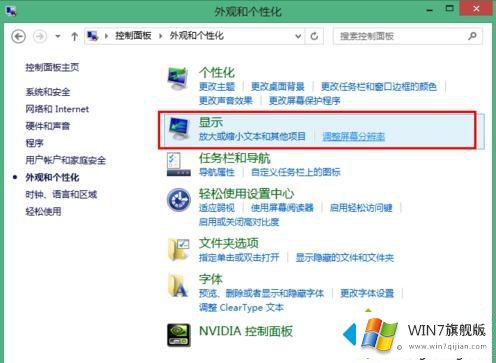Click 更改主题 link
This screenshot has width=496, height=363.
[217, 87]
